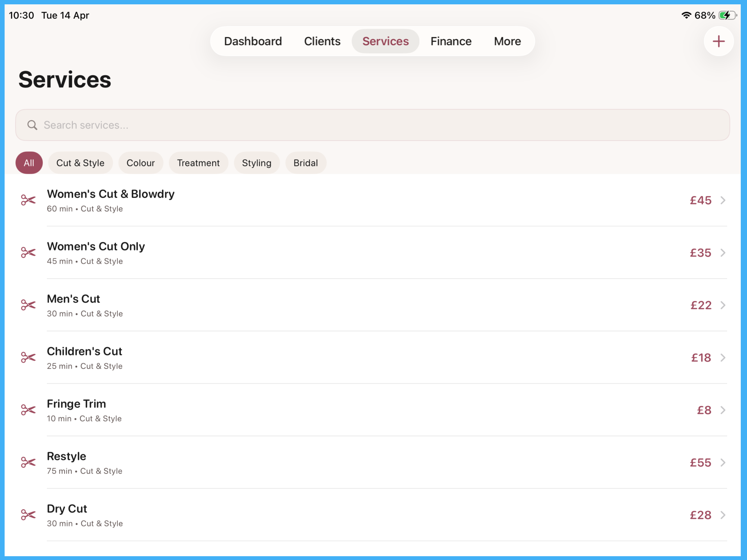Open Women's Cut Only via its chevron

[723, 253]
